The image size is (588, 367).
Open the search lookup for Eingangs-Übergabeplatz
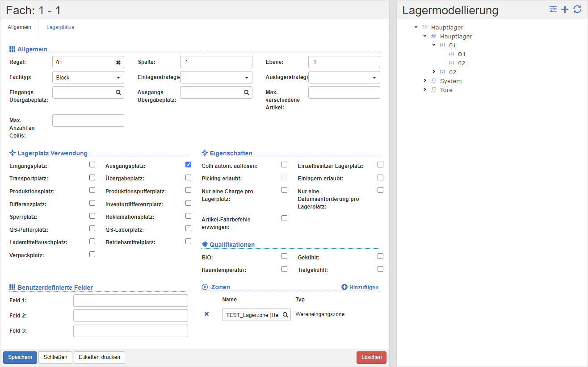click(x=118, y=92)
